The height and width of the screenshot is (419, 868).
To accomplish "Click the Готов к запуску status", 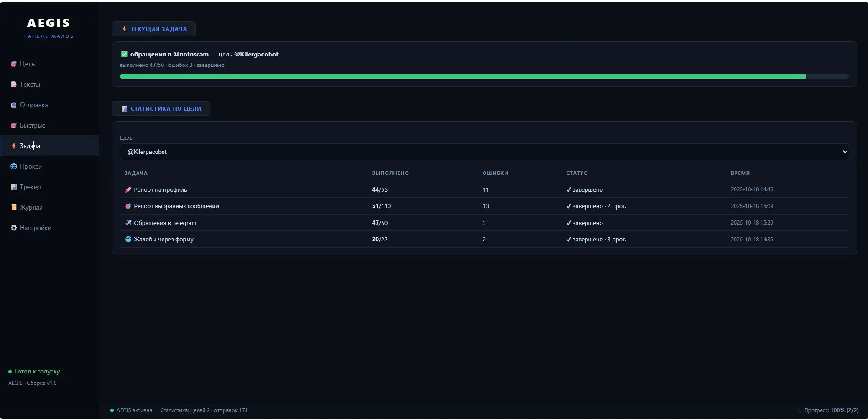I will [x=34, y=372].
